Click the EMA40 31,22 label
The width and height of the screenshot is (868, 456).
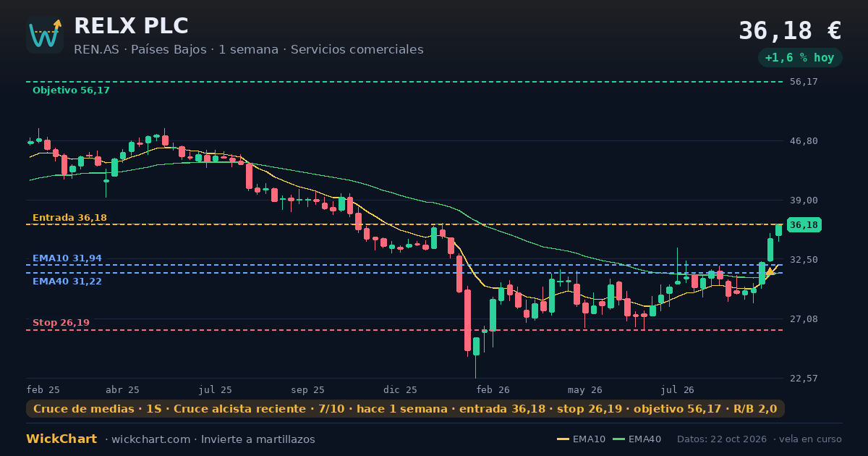[x=67, y=282]
